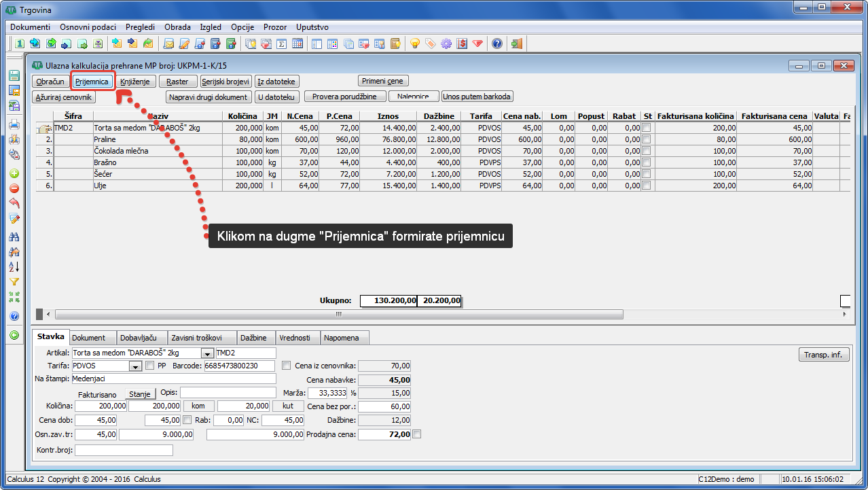Image resolution: width=868 pixels, height=490 pixels.
Task: Click the Knjiženje button
Action: (137, 82)
